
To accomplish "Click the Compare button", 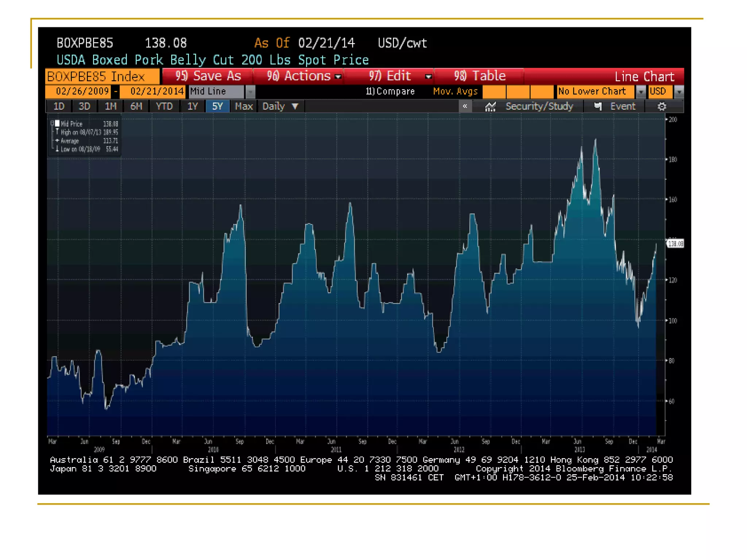I will pyautogui.click(x=390, y=92).
